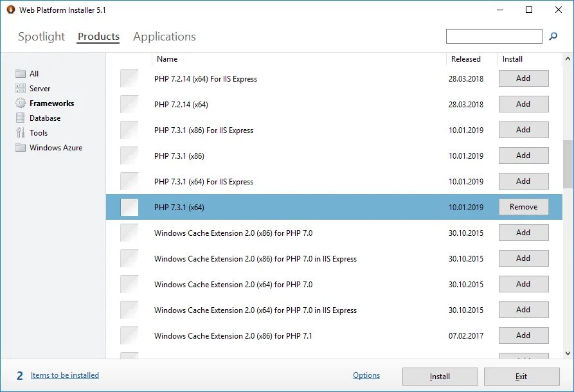Click thumbnail of PHP 7.3.1 (x64) For IIS Express

pyautogui.click(x=129, y=181)
